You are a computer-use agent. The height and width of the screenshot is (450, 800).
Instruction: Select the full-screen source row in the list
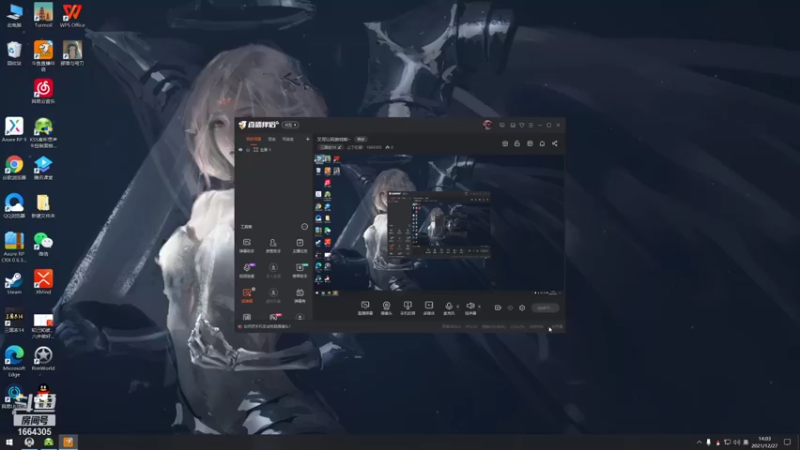coord(274,149)
